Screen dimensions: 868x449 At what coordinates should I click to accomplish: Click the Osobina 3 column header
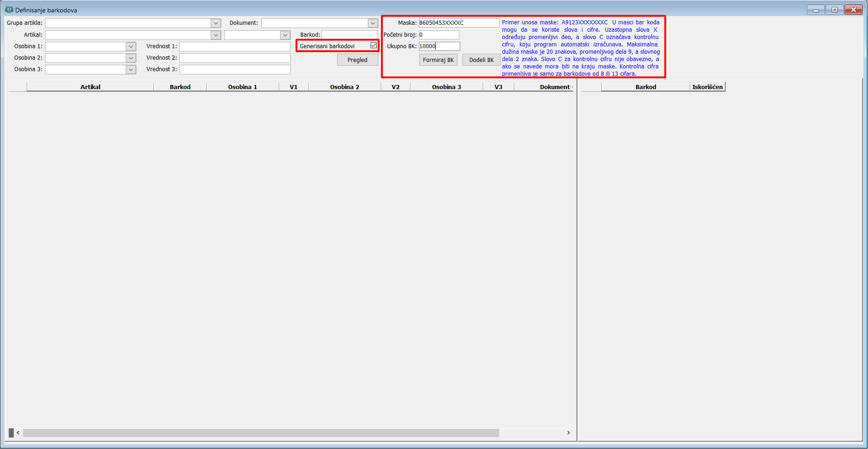[446, 87]
